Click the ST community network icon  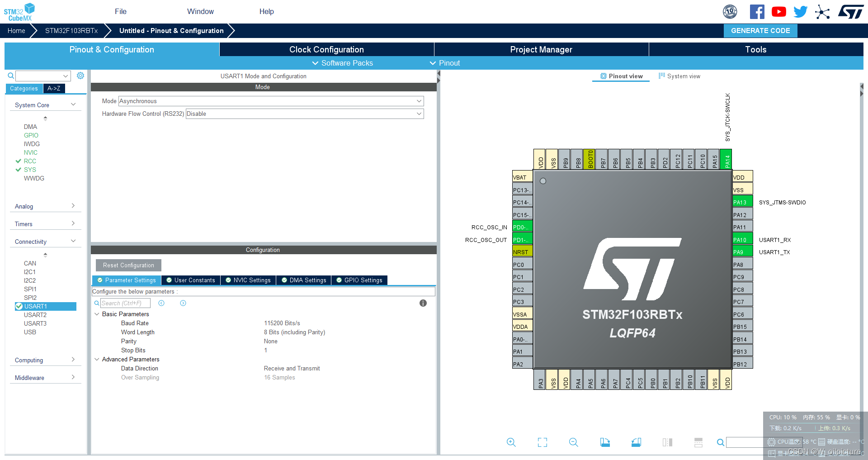click(822, 12)
